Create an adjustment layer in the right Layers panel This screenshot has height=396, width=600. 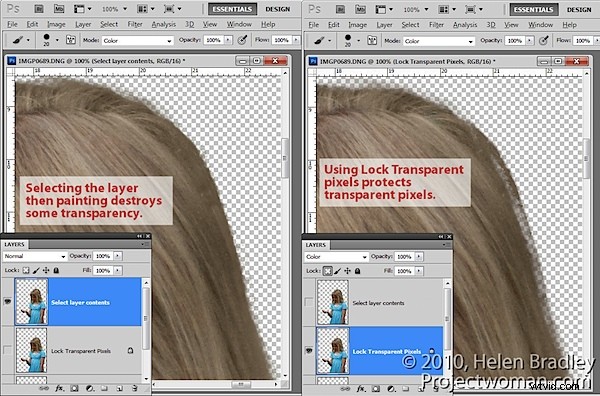(391, 389)
